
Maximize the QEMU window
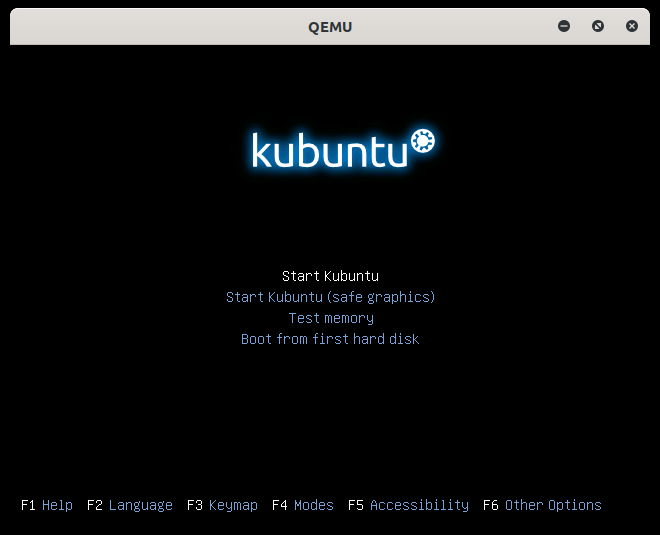tap(598, 26)
